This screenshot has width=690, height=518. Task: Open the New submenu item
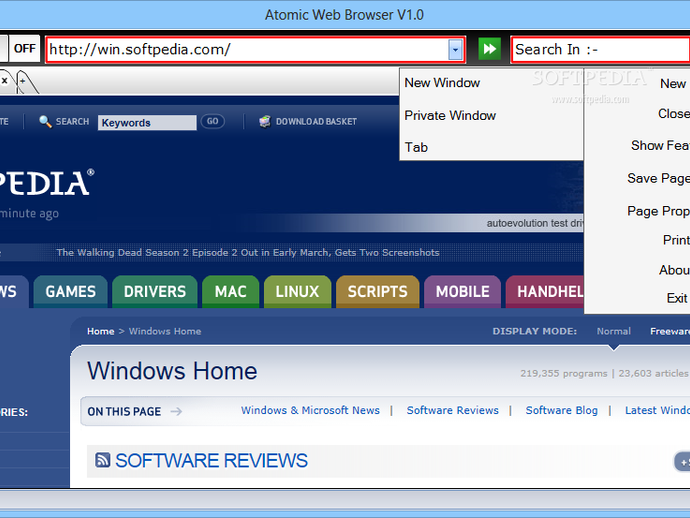673,84
